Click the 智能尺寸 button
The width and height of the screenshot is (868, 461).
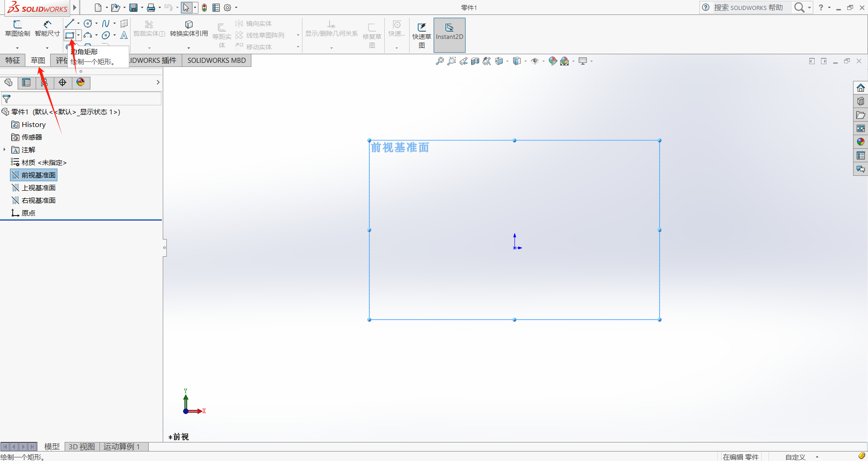[x=47, y=29]
